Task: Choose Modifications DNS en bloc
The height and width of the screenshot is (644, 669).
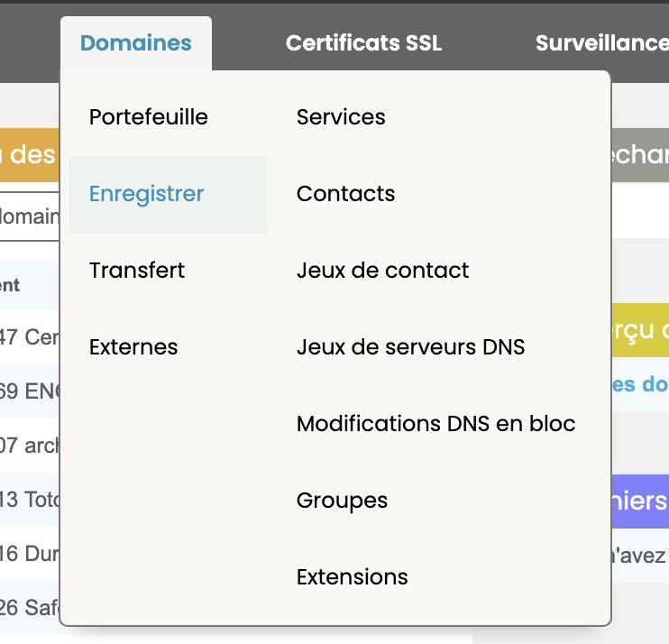Action: tap(435, 424)
